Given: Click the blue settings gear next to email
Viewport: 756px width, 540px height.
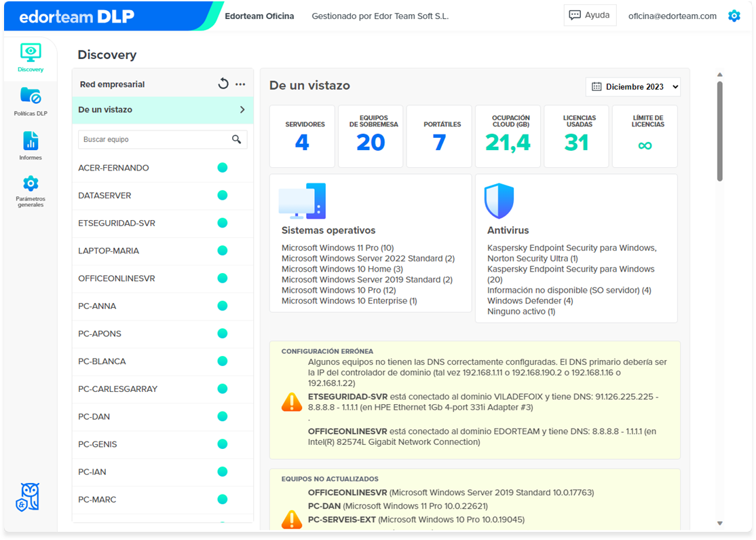Looking at the screenshot, I should pyautogui.click(x=734, y=16).
